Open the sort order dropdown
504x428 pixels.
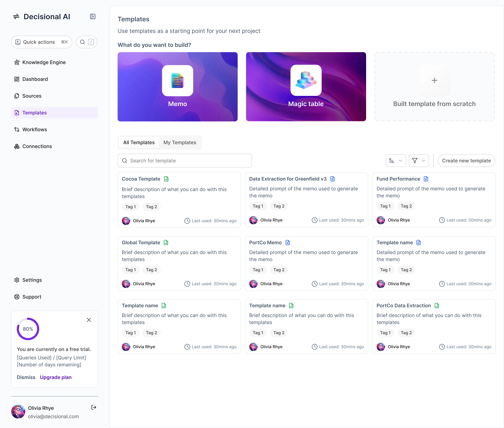395,161
